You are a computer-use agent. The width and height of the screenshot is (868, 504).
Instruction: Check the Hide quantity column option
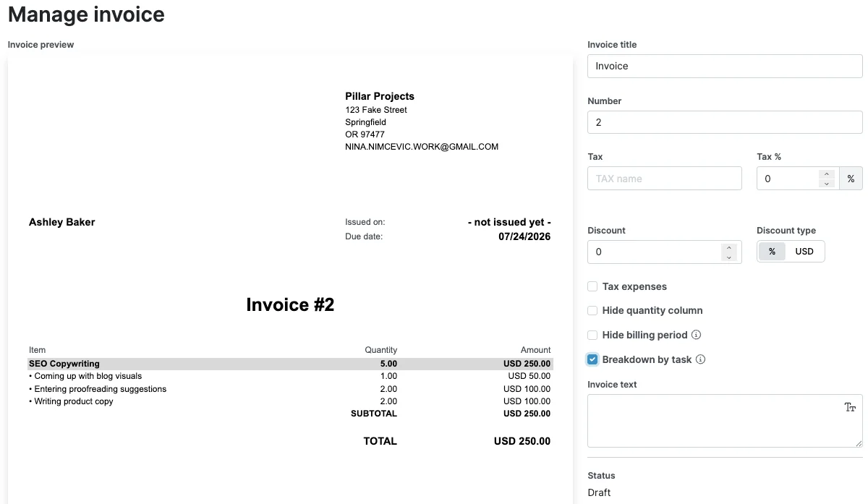[x=592, y=310]
